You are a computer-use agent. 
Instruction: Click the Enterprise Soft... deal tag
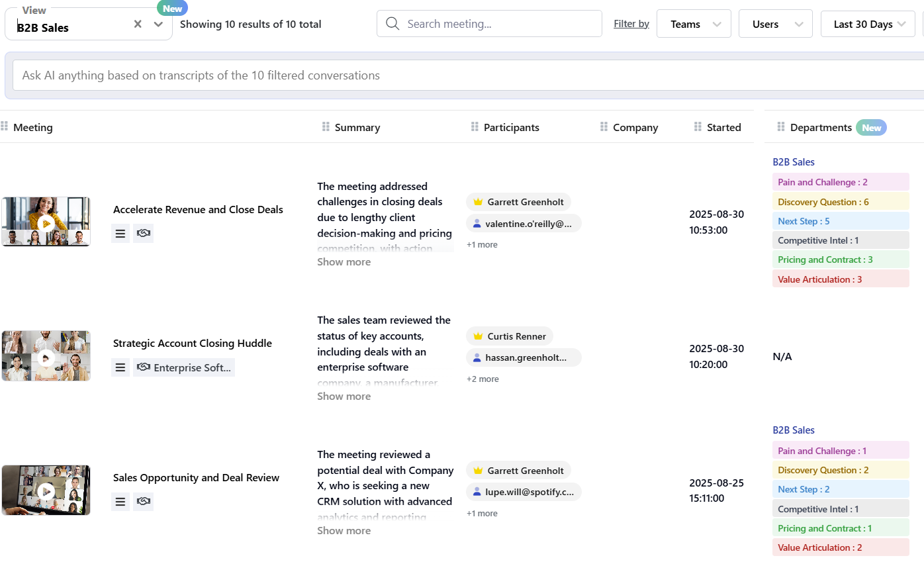click(x=184, y=367)
